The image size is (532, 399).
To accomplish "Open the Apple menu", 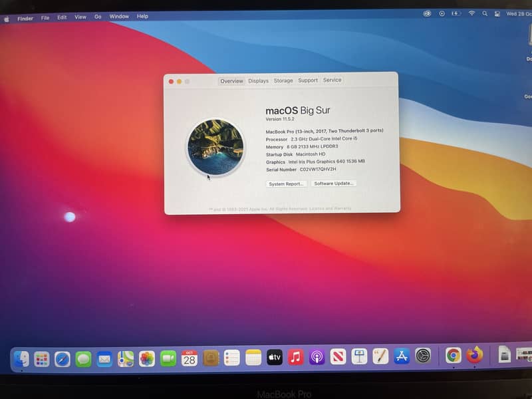I will 7,19.
